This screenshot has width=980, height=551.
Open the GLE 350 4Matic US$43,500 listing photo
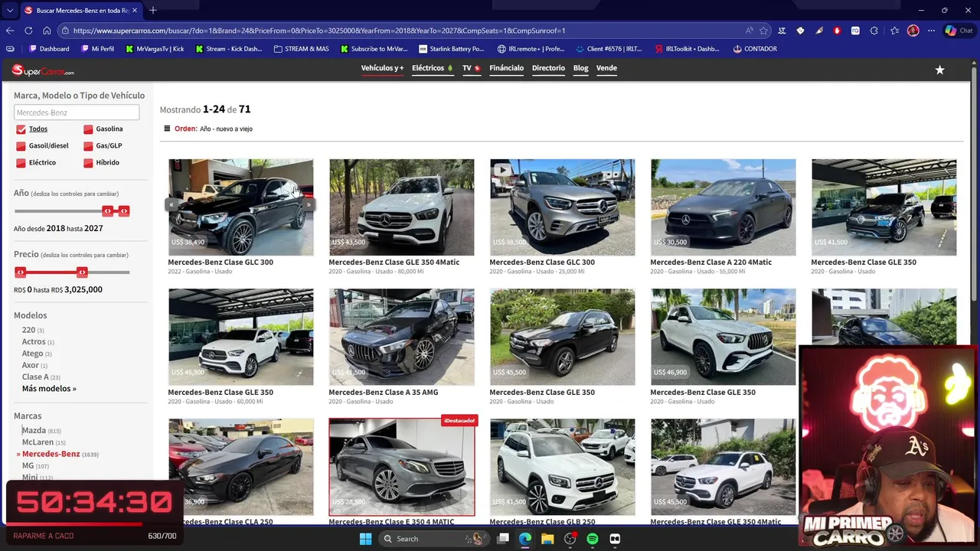(402, 207)
